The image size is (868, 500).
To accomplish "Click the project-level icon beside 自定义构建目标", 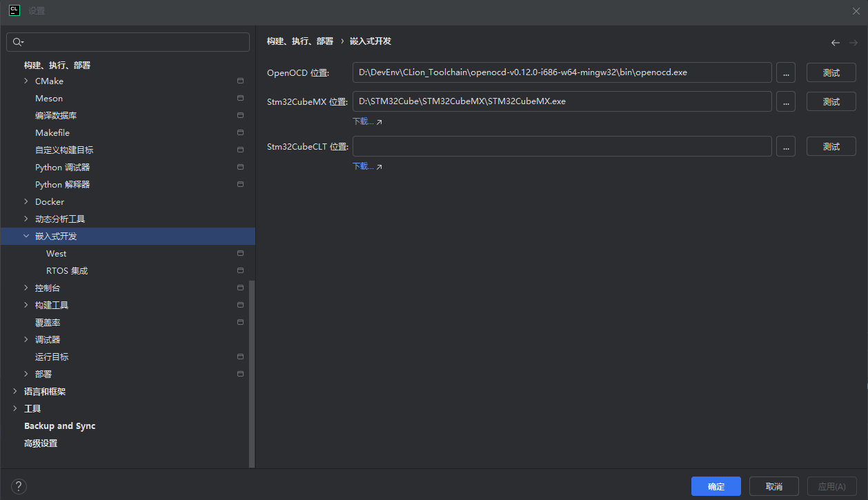I will click(240, 150).
